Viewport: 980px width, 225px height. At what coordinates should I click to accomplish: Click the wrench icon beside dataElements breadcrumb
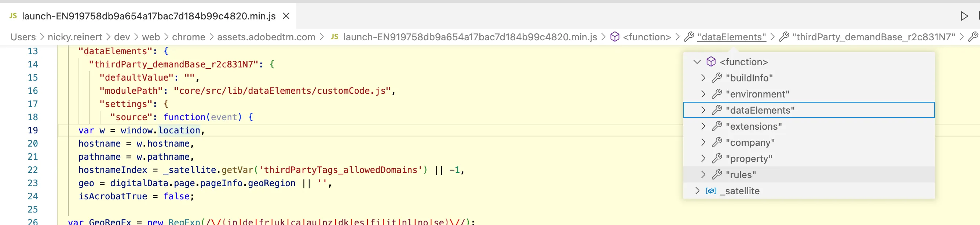(689, 37)
